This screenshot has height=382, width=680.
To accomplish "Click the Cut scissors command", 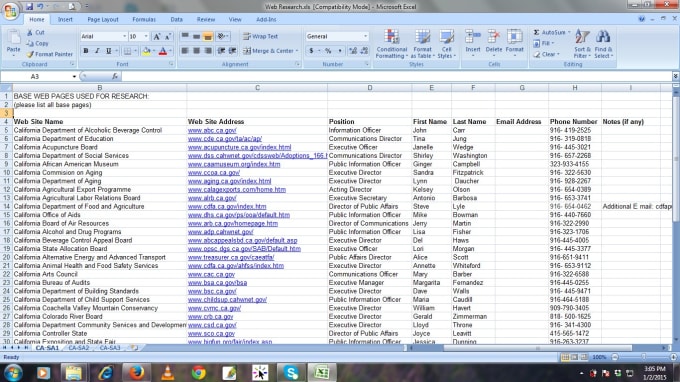I will pyautogui.click(x=36, y=33).
